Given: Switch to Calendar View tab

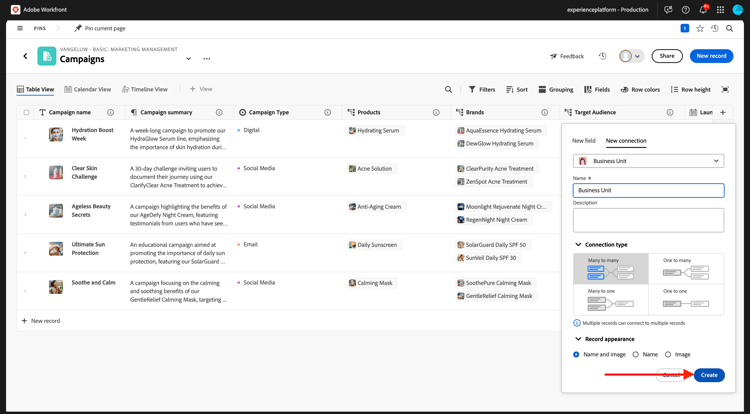Looking at the screenshot, I should (88, 89).
